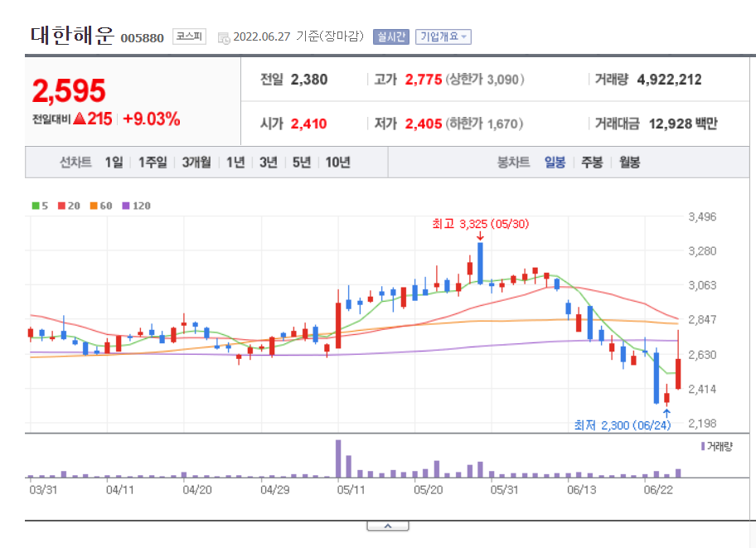The height and width of the screenshot is (548, 756).
Task: Switch to the 월봉 monthly candle chart
Action: point(630,162)
